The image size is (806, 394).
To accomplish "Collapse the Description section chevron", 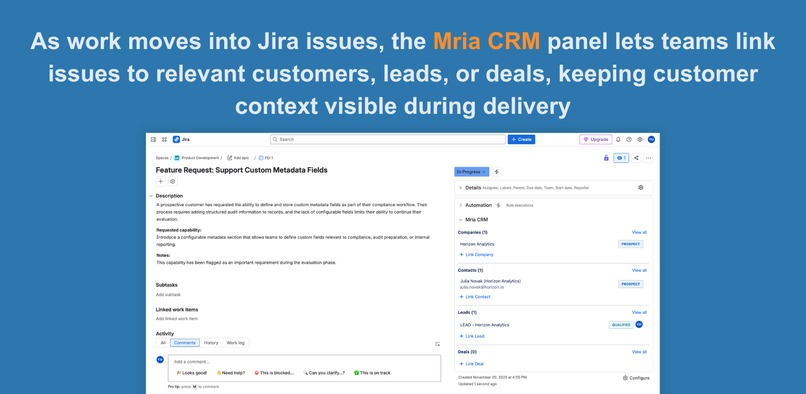I will [x=151, y=196].
